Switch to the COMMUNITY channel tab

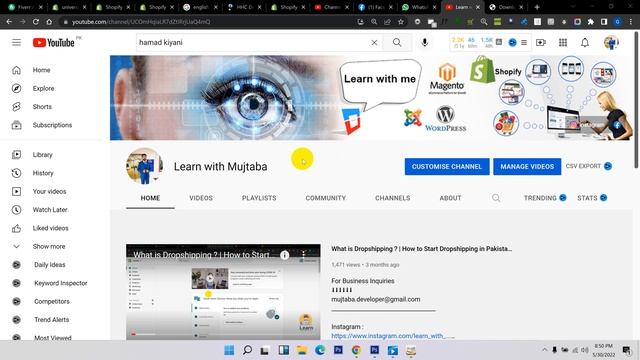[325, 198]
